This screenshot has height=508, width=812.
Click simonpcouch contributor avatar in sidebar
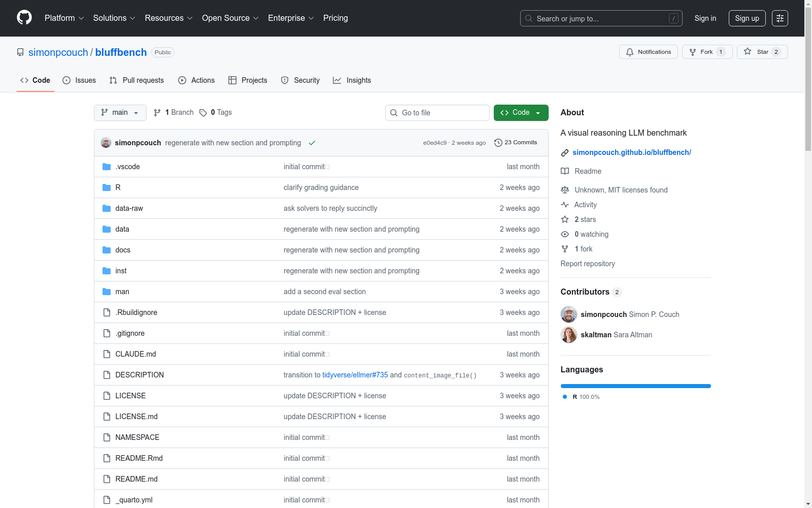pyautogui.click(x=569, y=314)
